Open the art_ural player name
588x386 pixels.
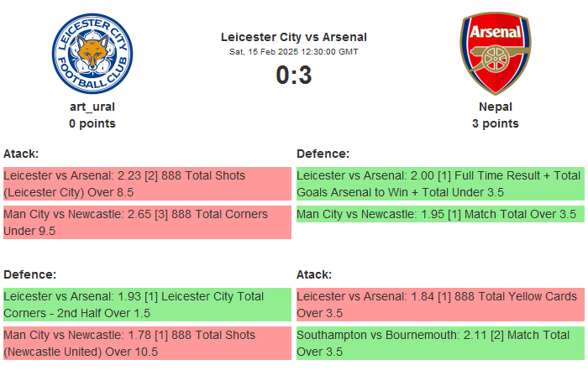click(x=92, y=107)
